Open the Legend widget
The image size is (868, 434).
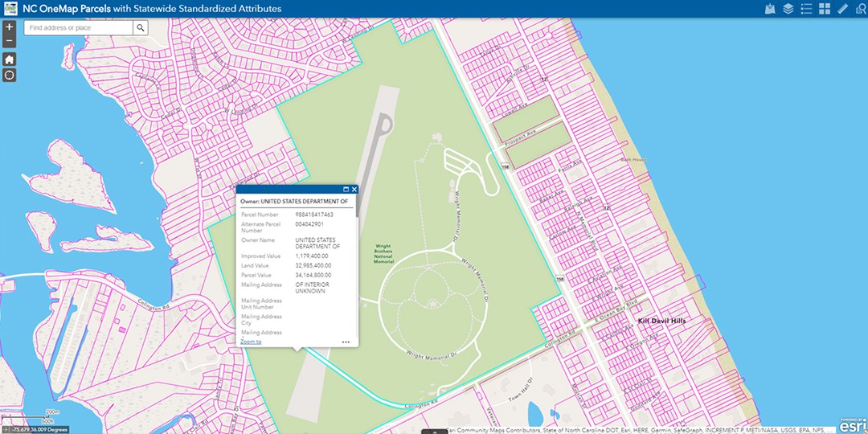[806, 9]
